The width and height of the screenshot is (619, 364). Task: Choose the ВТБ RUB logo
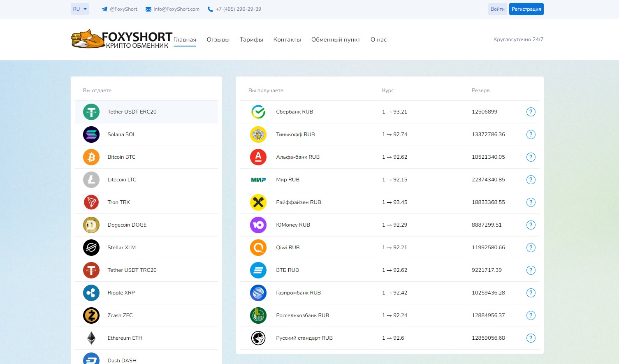(x=258, y=270)
